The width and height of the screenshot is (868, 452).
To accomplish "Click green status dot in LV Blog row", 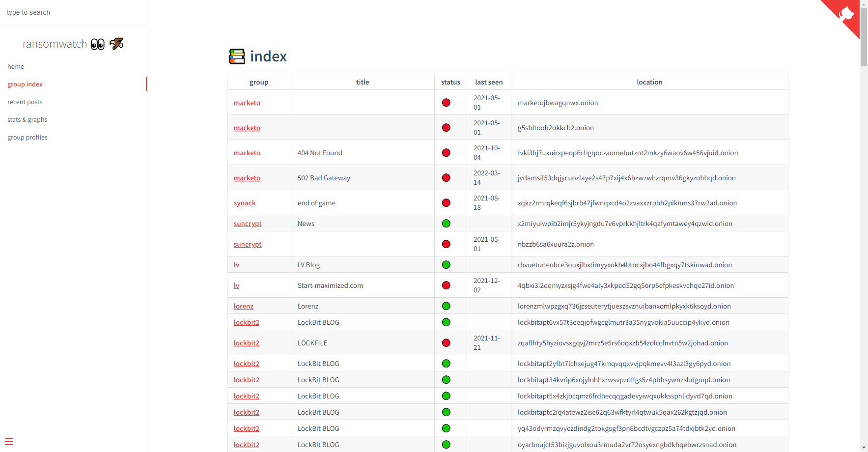I will pyautogui.click(x=446, y=265).
